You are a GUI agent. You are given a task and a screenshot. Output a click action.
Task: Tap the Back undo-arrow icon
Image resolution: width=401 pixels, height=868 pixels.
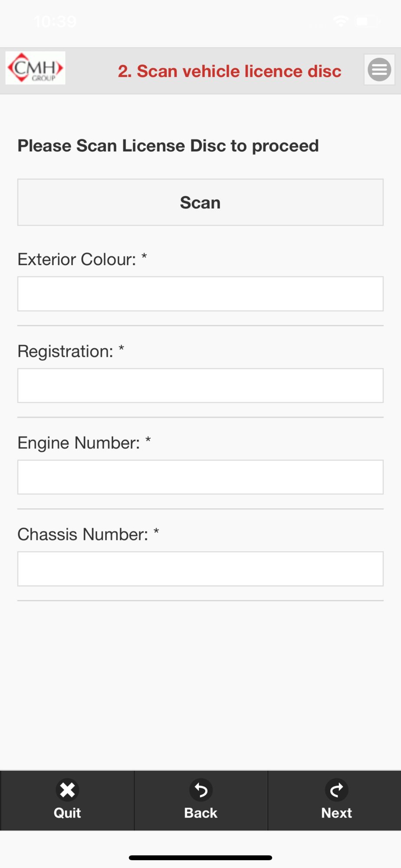(x=200, y=790)
